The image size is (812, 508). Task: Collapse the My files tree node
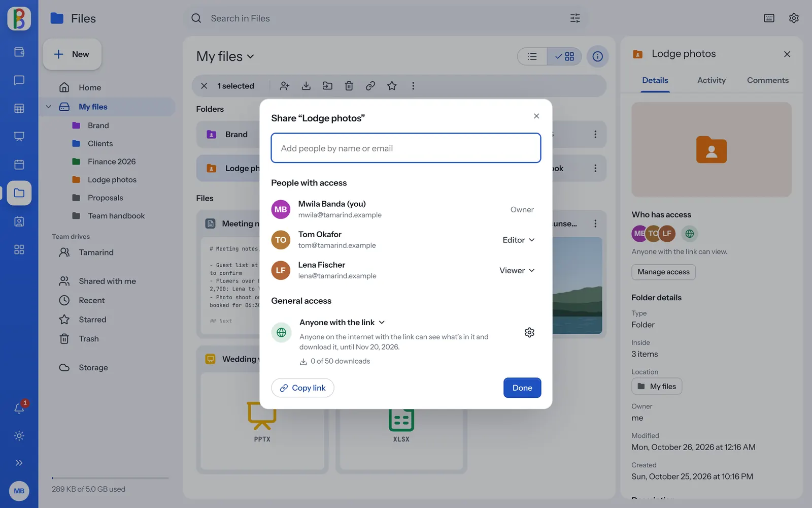point(49,107)
